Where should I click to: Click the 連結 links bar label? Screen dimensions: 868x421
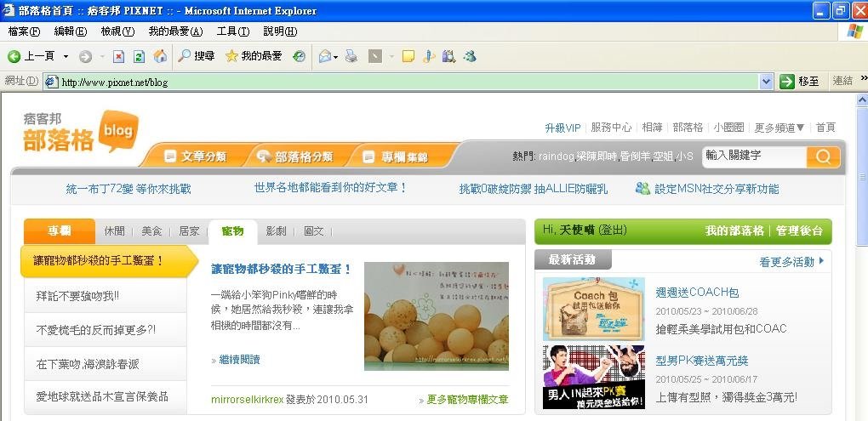tap(842, 82)
